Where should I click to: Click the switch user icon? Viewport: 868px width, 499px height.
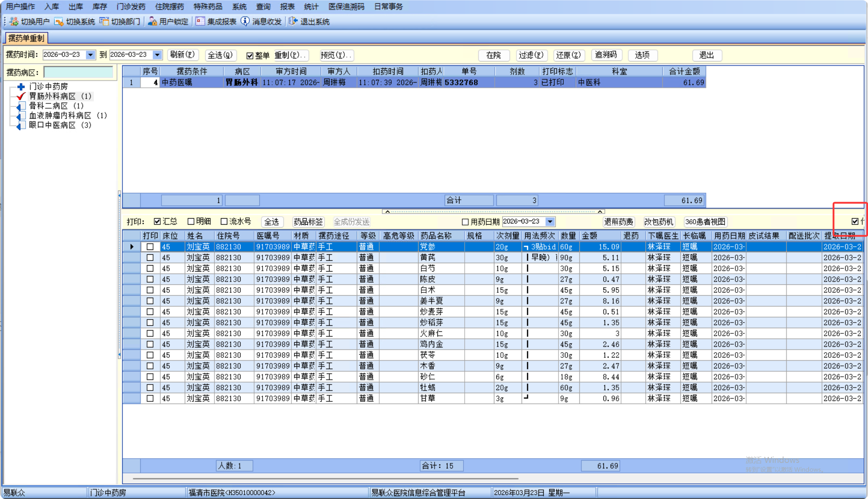14,21
